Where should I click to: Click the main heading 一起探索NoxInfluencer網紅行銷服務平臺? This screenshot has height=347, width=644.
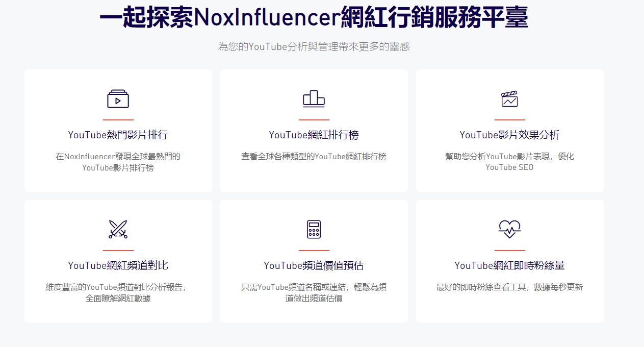(322, 17)
